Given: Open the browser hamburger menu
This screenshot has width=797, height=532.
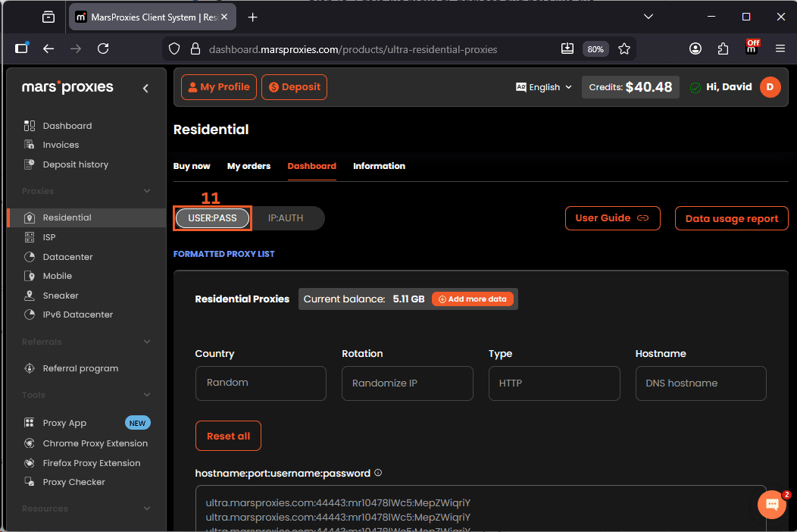Looking at the screenshot, I should tap(780, 49).
